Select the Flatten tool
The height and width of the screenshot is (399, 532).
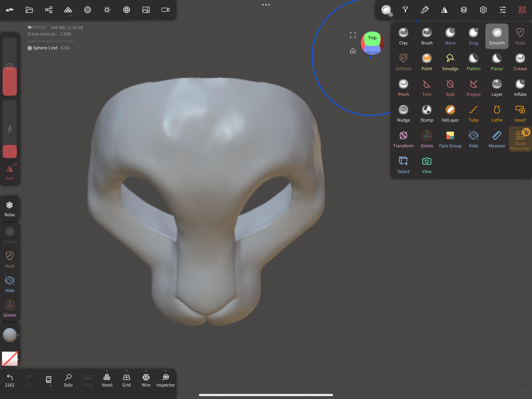click(473, 62)
